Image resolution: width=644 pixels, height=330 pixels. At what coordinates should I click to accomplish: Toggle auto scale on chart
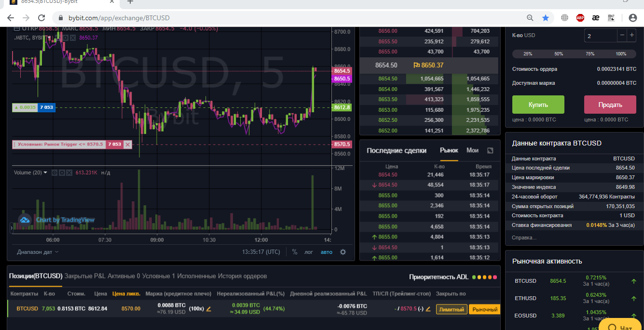tap(327, 252)
